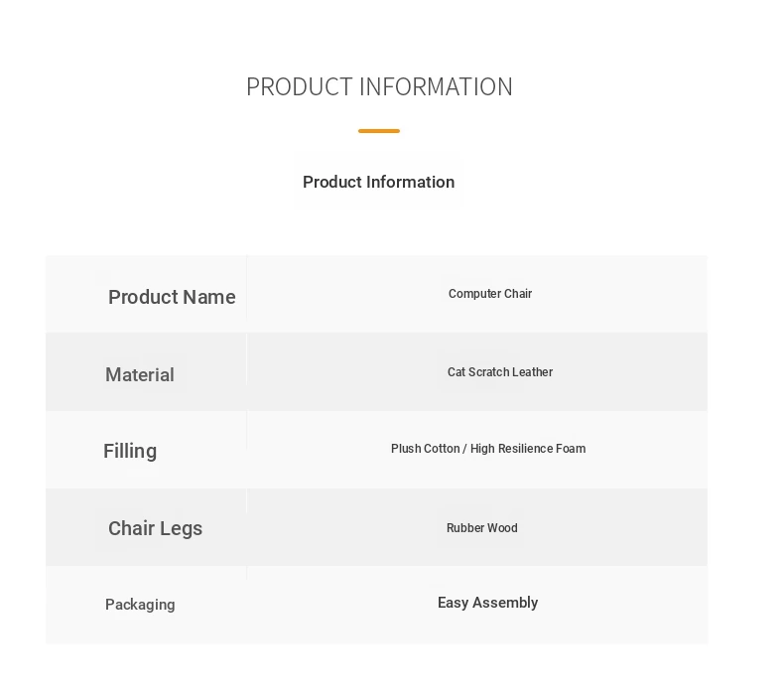Click Plush Cotton / High Resilience Foam

coord(487,449)
